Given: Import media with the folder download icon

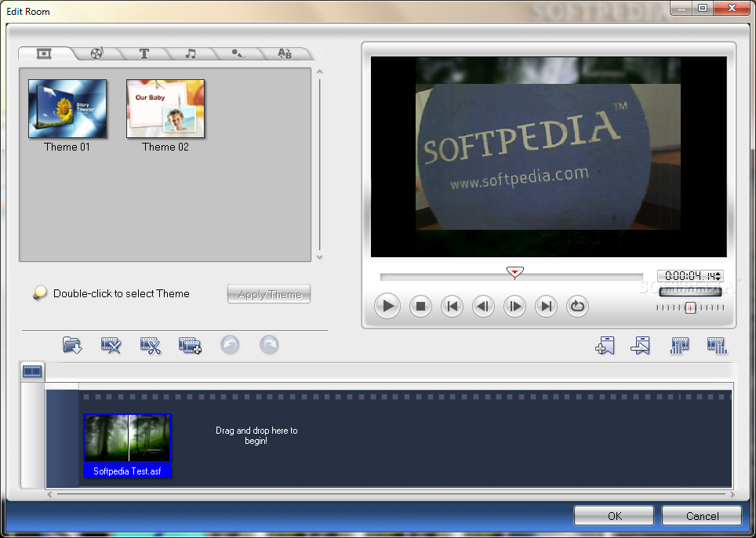Looking at the screenshot, I should pyautogui.click(x=72, y=345).
